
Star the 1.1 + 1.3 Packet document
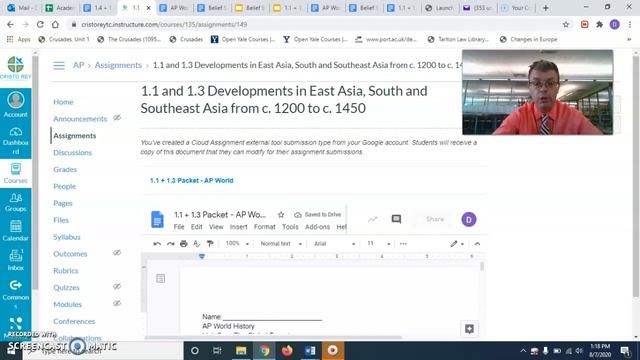[281, 215]
